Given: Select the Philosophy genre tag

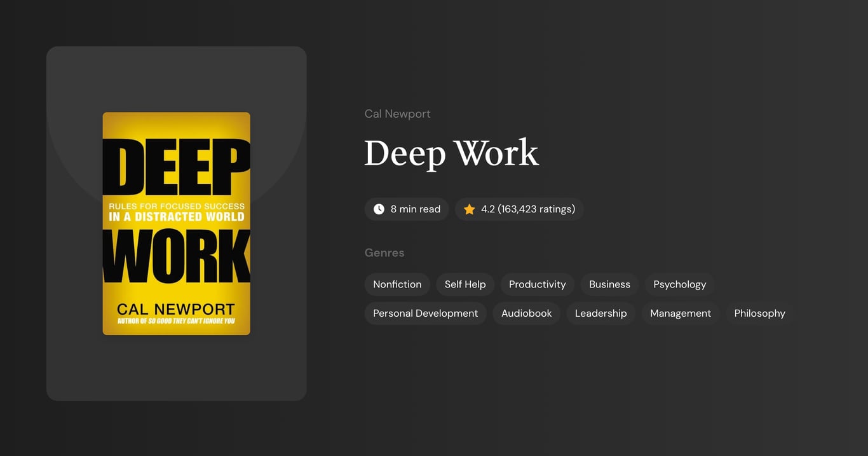Looking at the screenshot, I should point(759,313).
